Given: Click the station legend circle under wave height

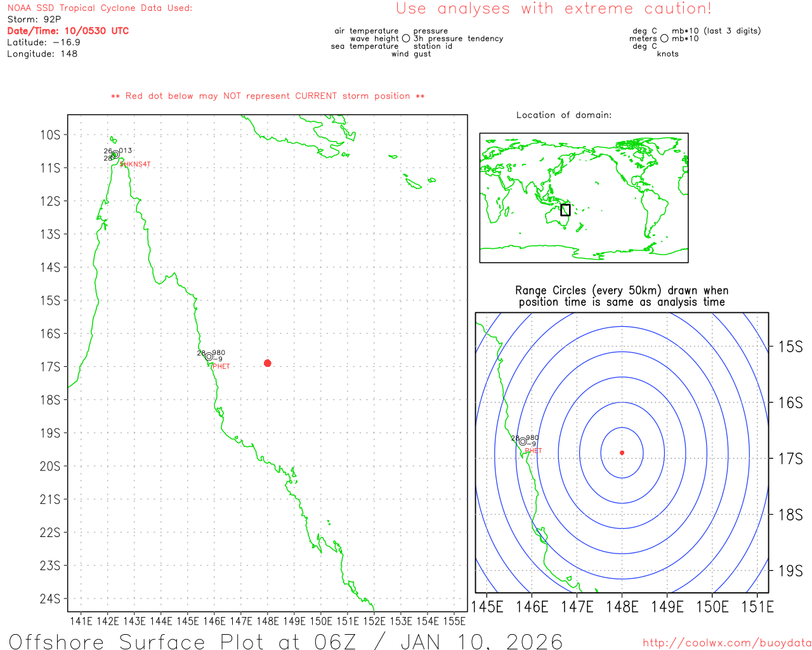Looking at the screenshot, I should pyautogui.click(x=406, y=38).
